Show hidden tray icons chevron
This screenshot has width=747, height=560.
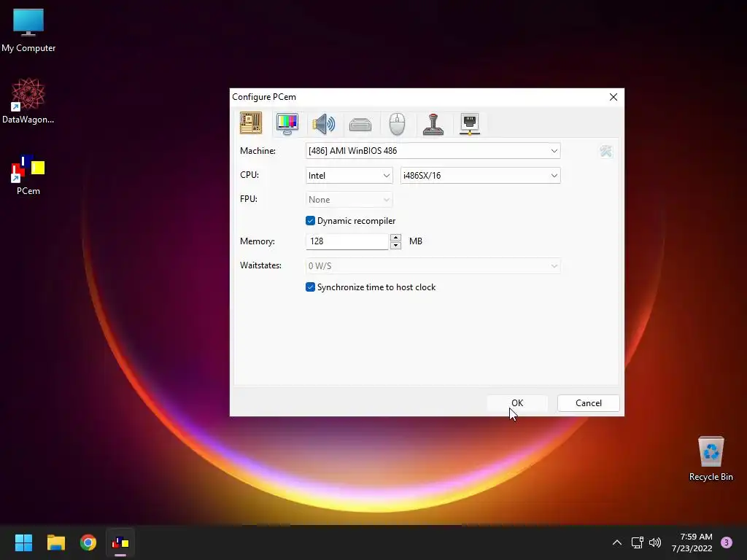coord(617,542)
